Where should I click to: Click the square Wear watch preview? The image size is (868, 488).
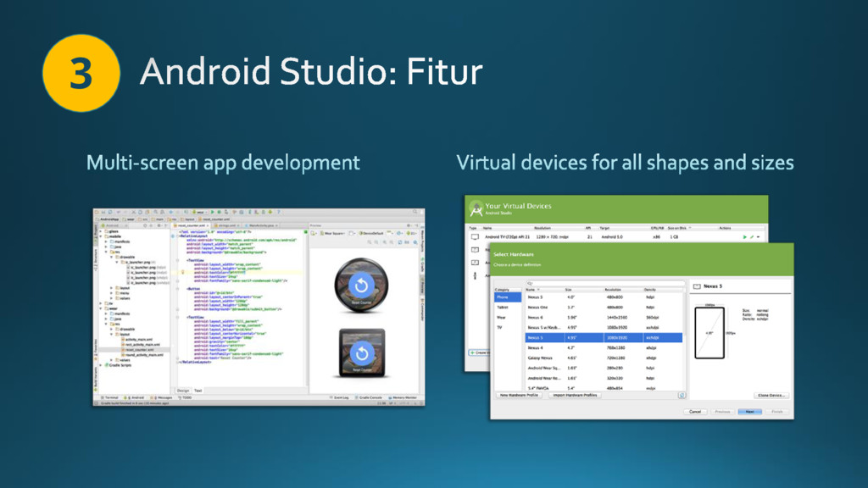click(362, 353)
